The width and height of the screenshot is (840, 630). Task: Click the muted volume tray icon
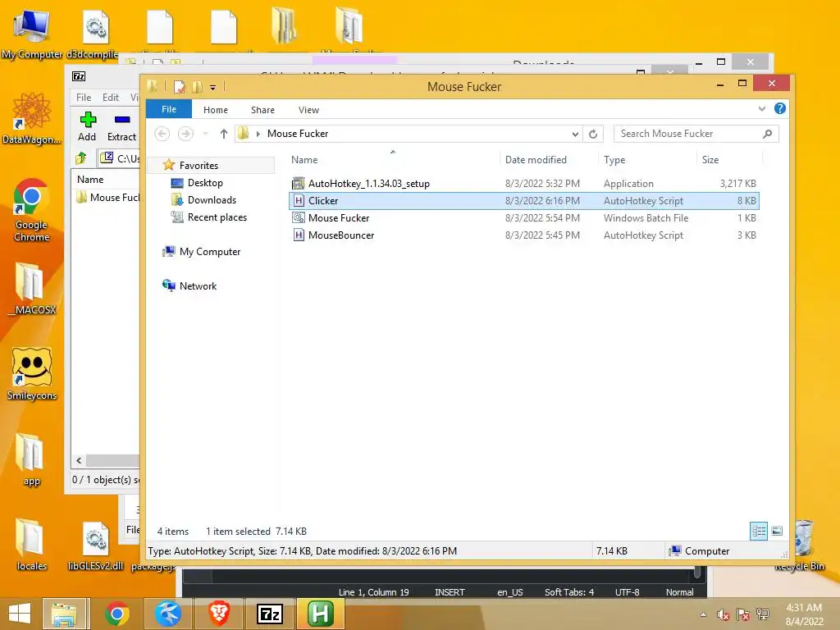(724, 614)
